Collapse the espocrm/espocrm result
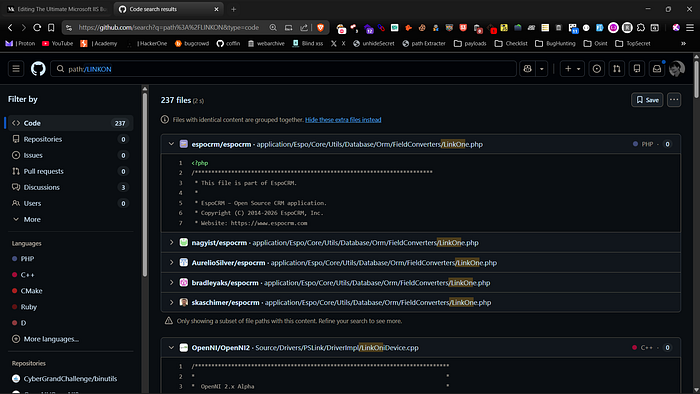Viewport: 700px width, 394px height. pyautogui.click(x=171, y=144)
